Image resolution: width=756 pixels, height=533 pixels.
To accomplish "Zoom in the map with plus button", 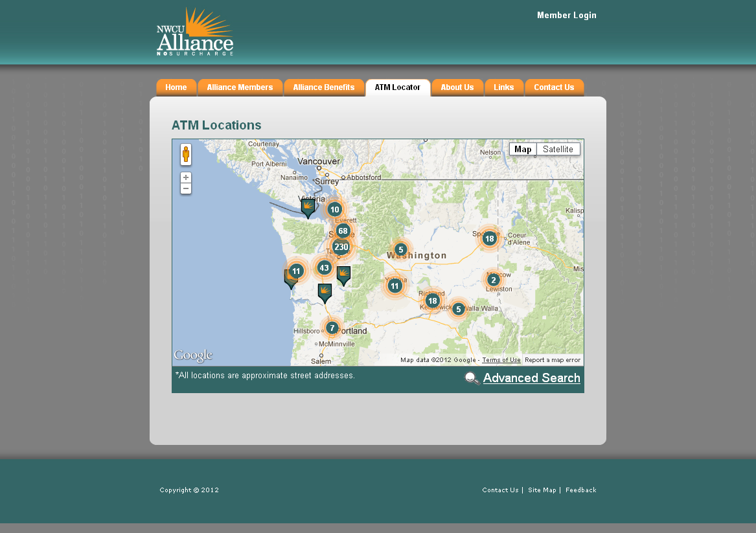I will tap(186, 177).
